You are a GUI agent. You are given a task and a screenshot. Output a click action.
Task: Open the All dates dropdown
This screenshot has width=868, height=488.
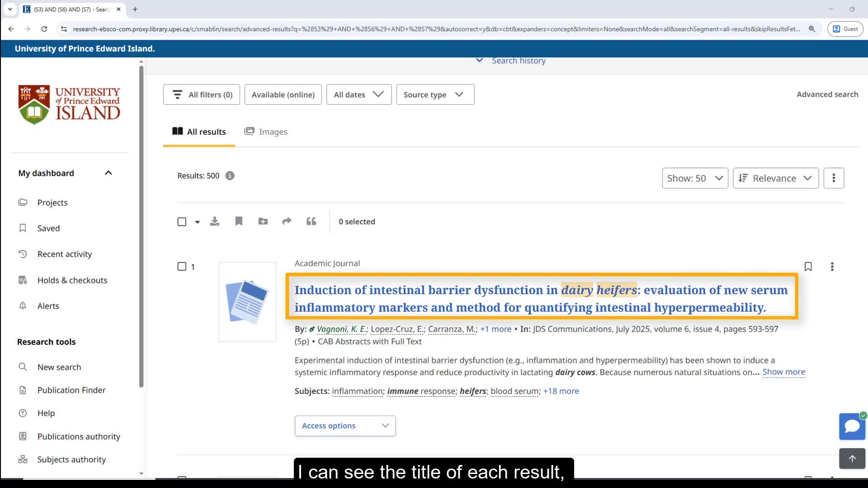[359, 94]
